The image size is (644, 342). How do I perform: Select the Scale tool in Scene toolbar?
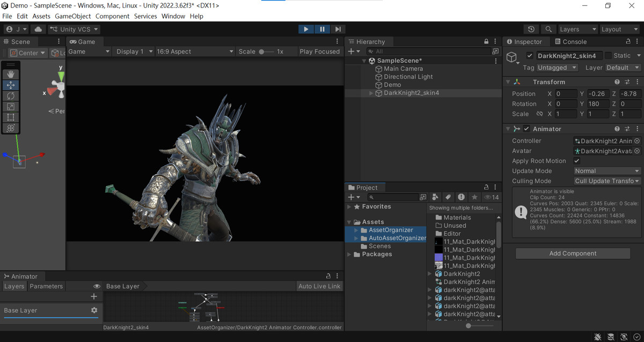(x=11, y=106)
